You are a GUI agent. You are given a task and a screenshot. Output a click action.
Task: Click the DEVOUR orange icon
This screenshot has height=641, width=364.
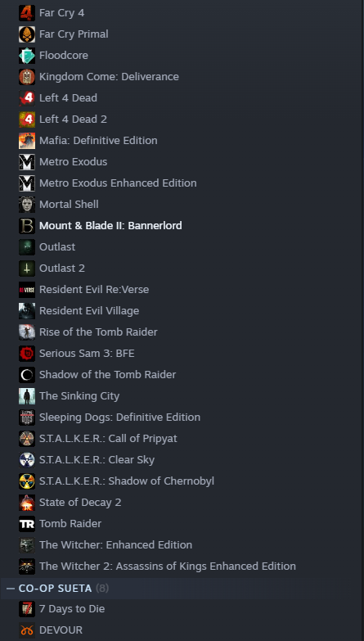point(27,630)
